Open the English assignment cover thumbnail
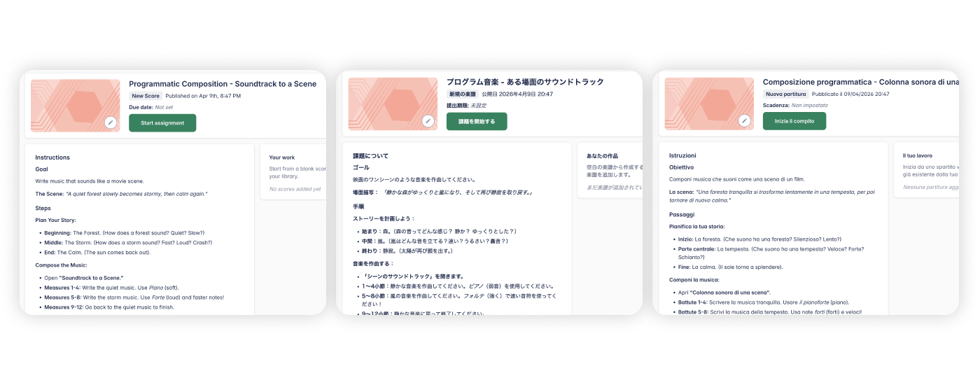Viewport: 980px width, 392px height. pyautogui.click(x=76, y=106)
